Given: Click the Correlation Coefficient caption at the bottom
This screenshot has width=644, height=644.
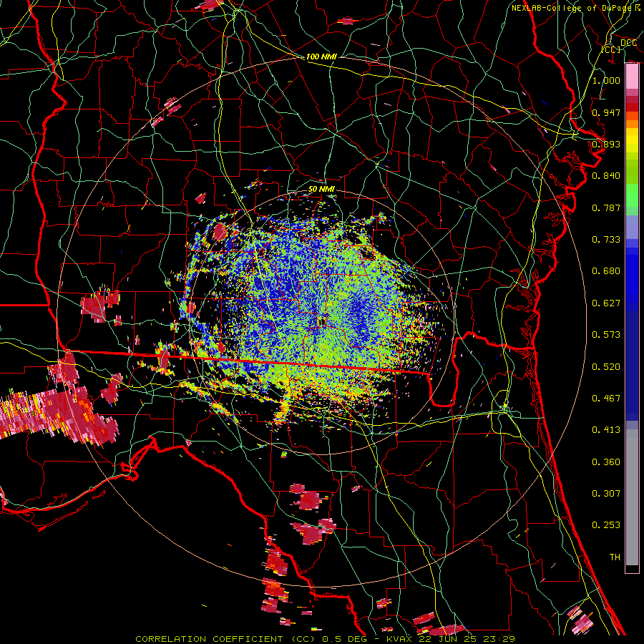Looking at the screenshot, I should [x=326, y=639].
